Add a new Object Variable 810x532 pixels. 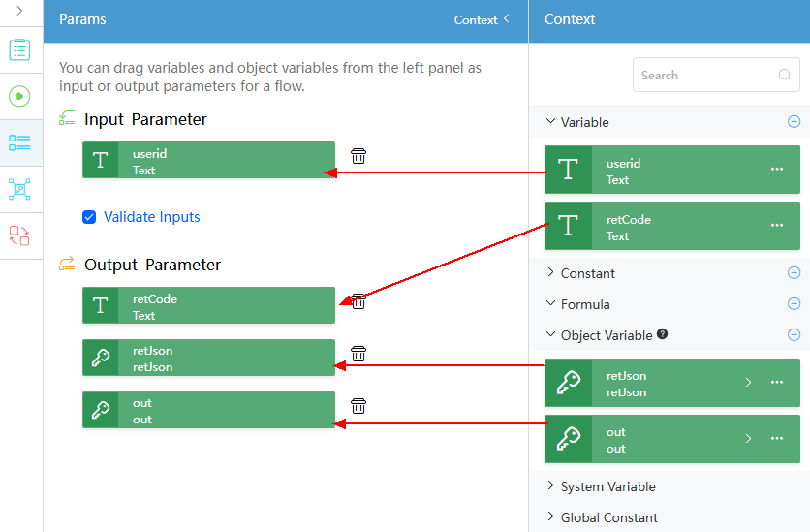(794, 334)
